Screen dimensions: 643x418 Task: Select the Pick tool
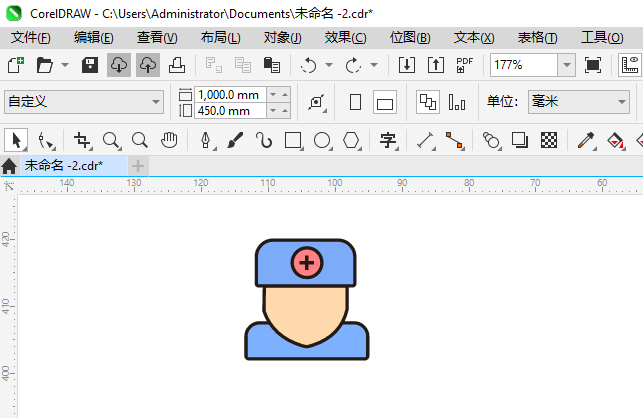pos(16,140)
